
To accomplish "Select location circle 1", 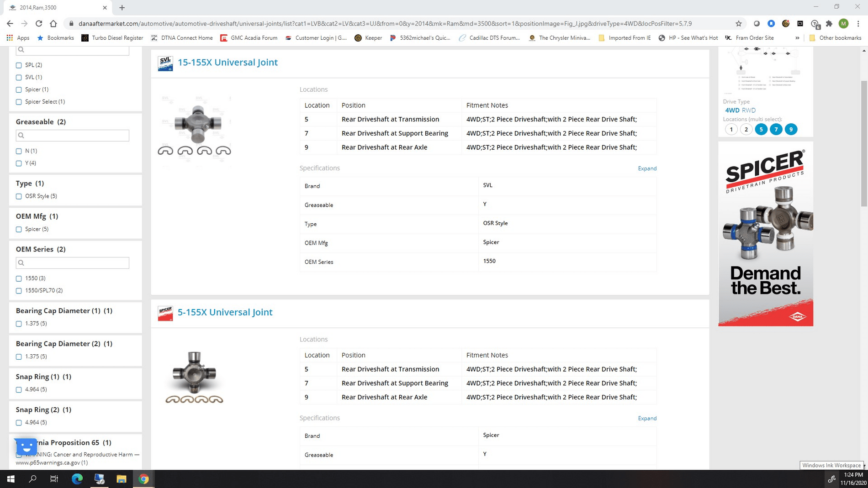I will coord(731,129).
